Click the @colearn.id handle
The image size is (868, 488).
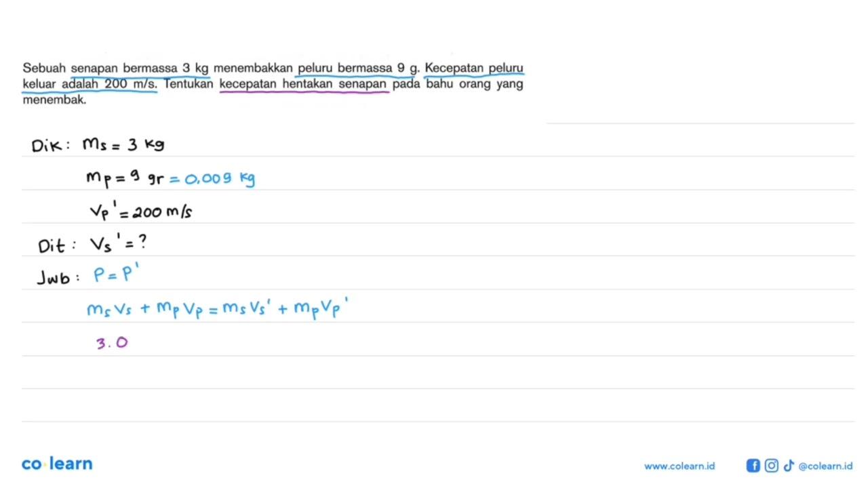825,466
